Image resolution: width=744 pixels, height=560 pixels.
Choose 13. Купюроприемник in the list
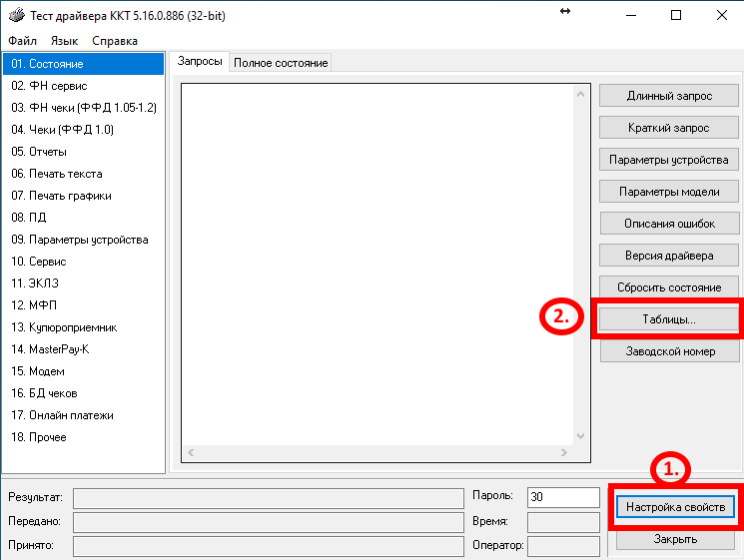tap(64, 327)
